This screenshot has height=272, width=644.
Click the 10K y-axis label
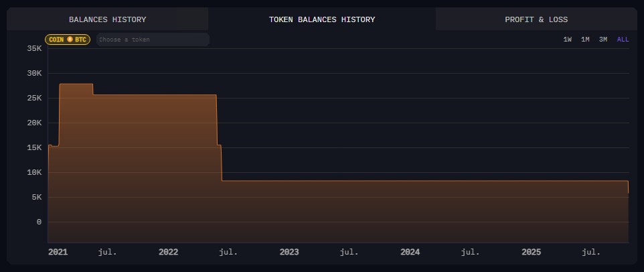(x=34, y=172)
